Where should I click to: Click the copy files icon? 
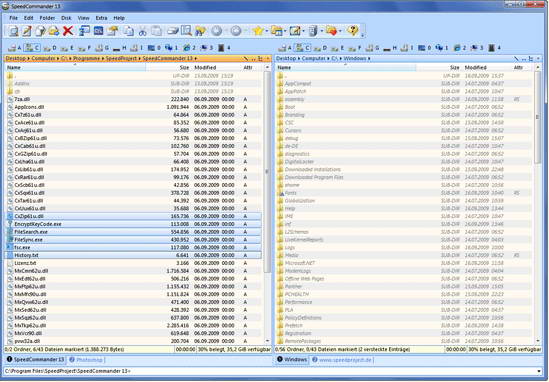coord(128,31)
